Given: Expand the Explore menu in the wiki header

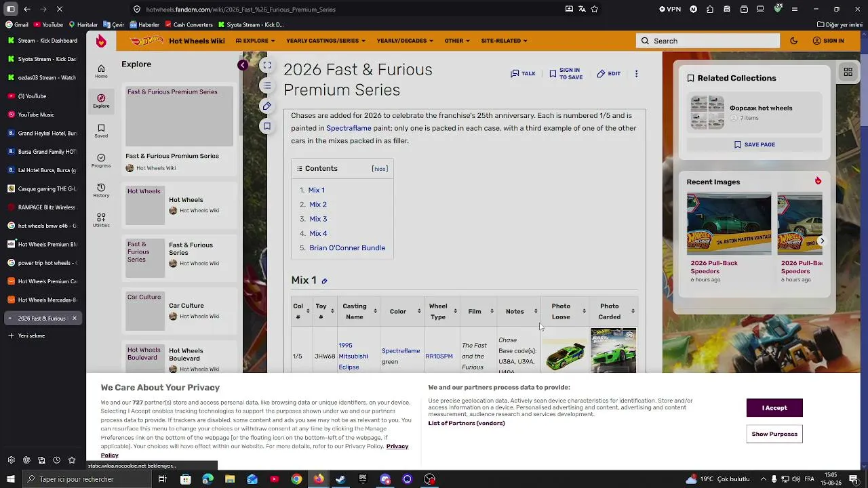Looking at the screenshot, I should [255, 41].
